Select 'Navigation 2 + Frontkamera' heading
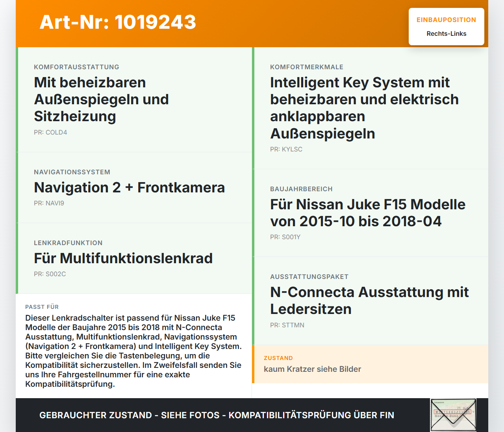The image size is (504, 432). click(129, 187)
